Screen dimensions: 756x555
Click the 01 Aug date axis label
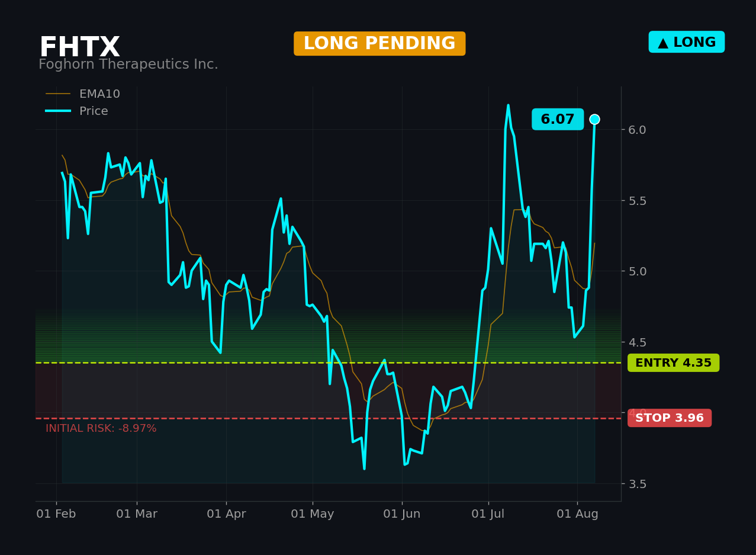(x=577, y=514)
